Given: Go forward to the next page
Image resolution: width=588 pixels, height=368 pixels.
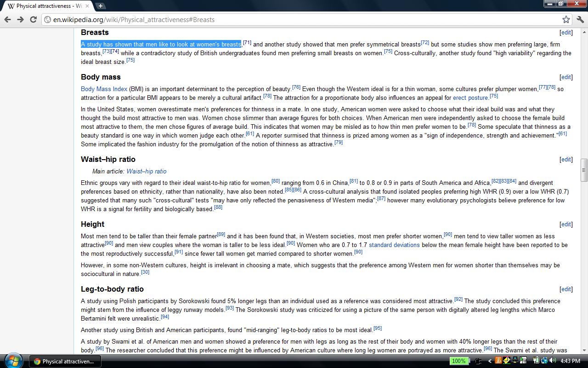Looking at the screenshot, I should pyautogui.click(x=20, y=19).
